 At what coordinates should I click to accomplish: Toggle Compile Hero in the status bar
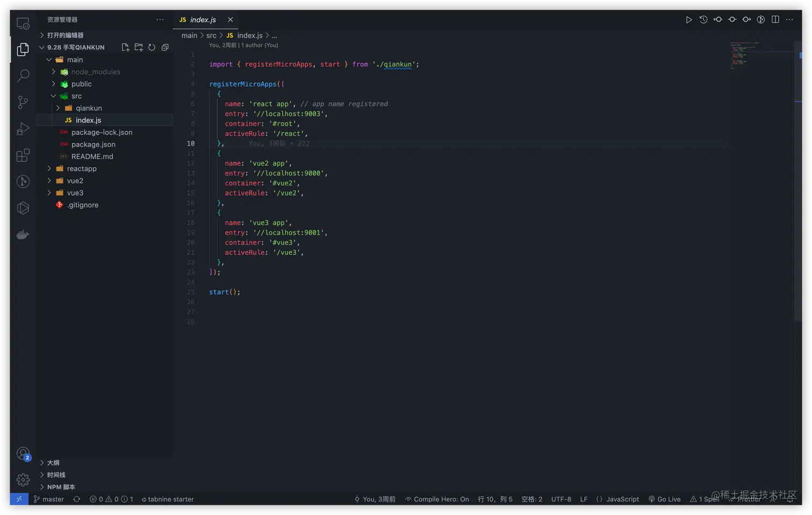437,499
